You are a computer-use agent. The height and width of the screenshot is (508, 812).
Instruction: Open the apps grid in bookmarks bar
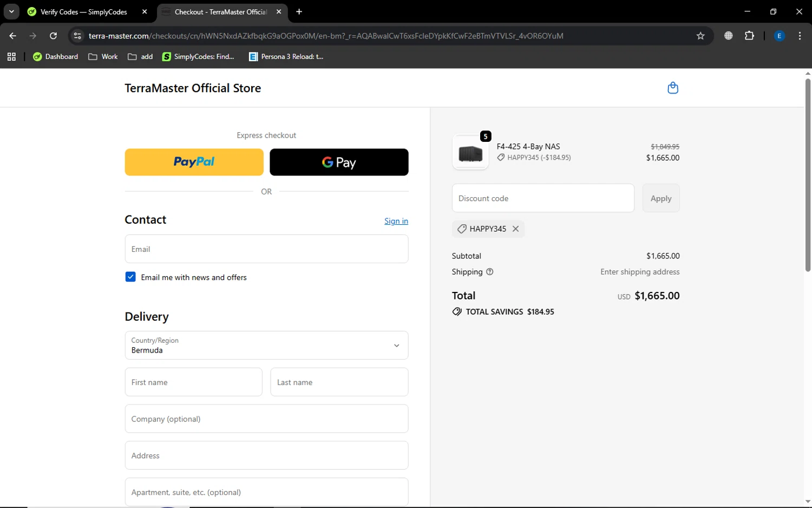tap(11, 56)
